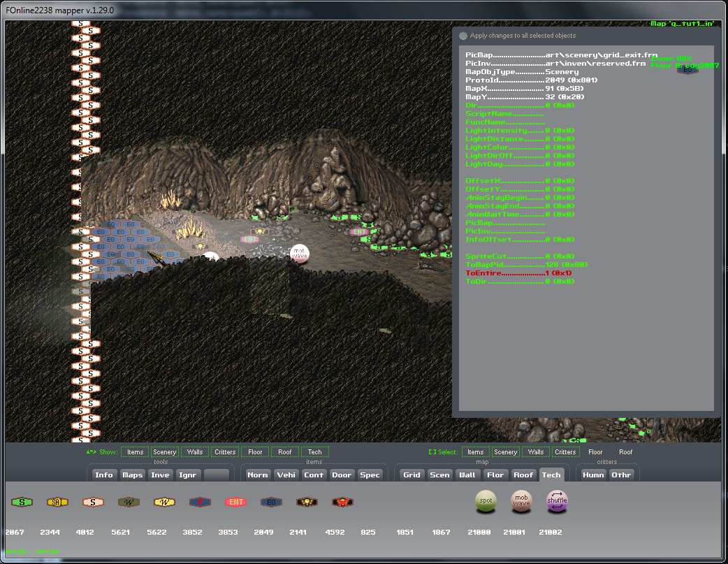
Task: Toggle Show Roof visibility
Action: (285, 452)
